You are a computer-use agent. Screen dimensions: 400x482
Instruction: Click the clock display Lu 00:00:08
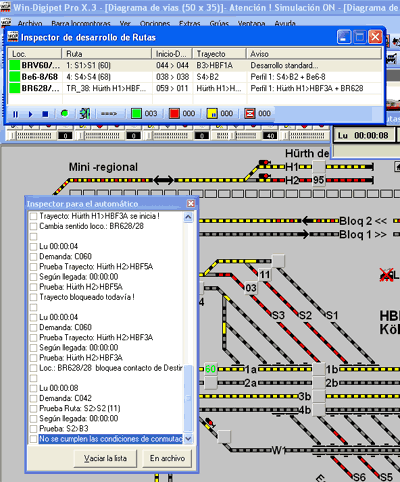click(363, 135)
